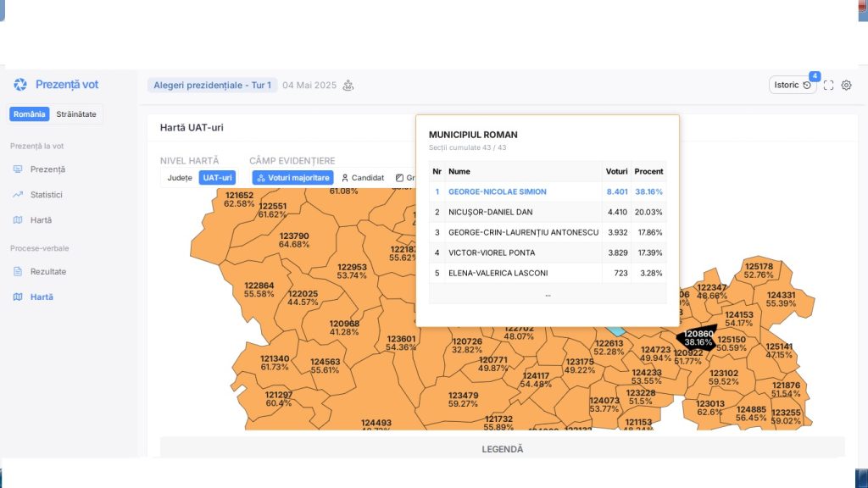868x488 pixels.
Task: Click map region 120726
Action: tap(467, 346)
